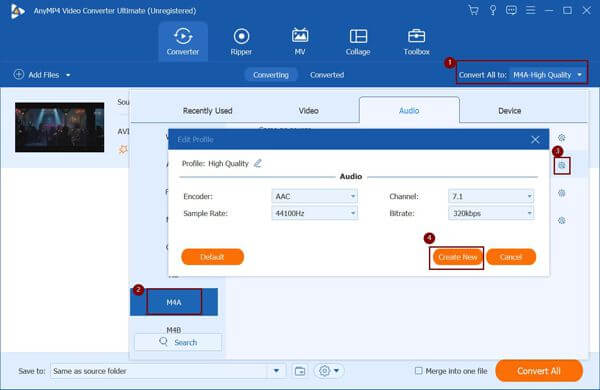Open the feedback chat icon

pyautogui.click(x=511, y=10)
